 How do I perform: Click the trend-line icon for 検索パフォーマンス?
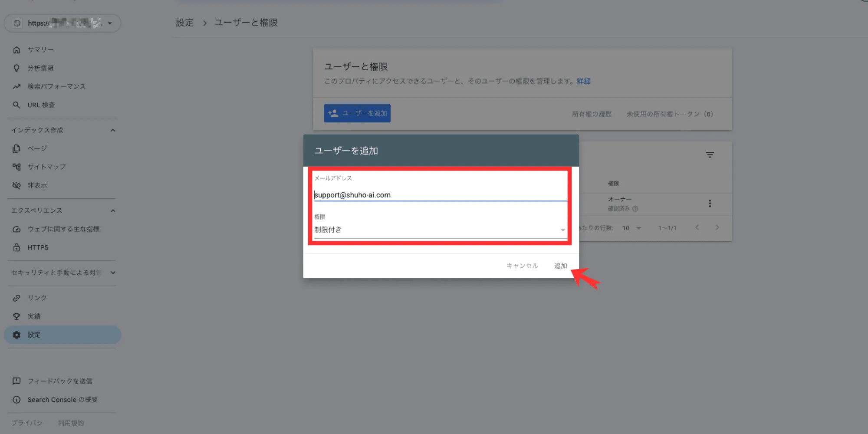16,87
